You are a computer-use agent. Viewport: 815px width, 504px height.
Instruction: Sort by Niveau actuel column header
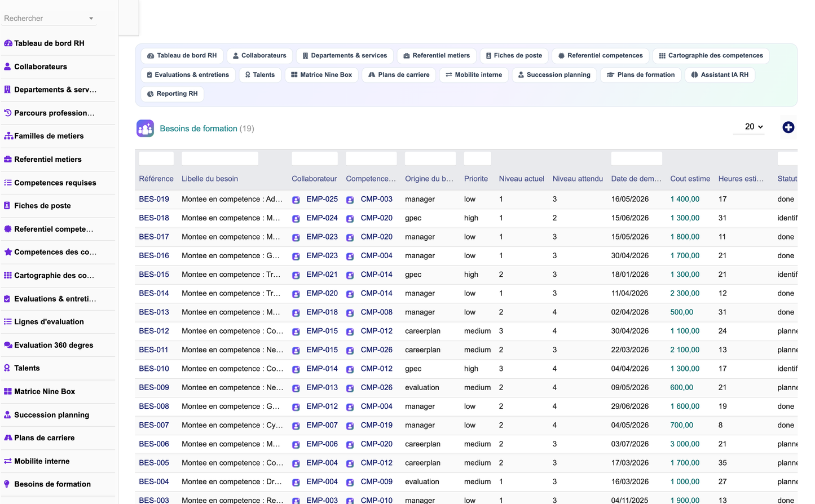pyautogui.click(x=521, y=179)
